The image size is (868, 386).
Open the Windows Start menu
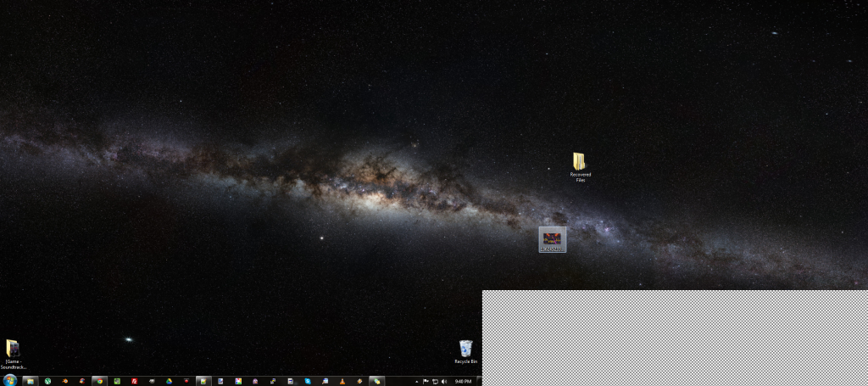(9, 380)
